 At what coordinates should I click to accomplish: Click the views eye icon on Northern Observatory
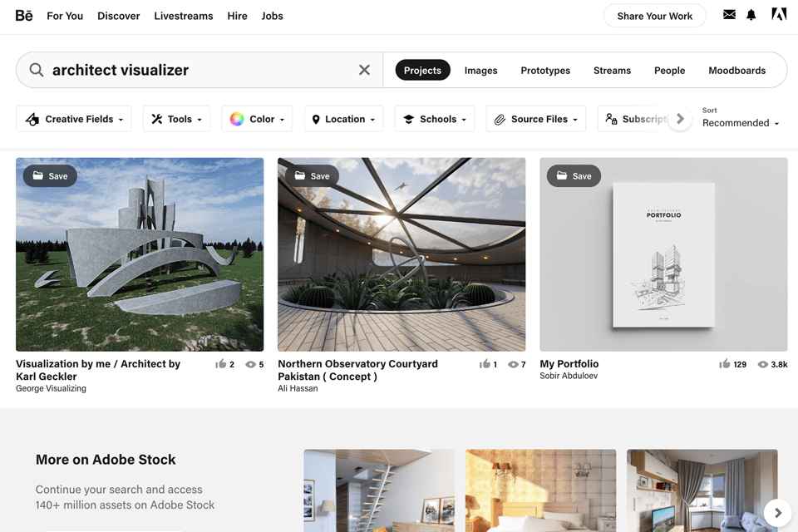coord(513,365)
